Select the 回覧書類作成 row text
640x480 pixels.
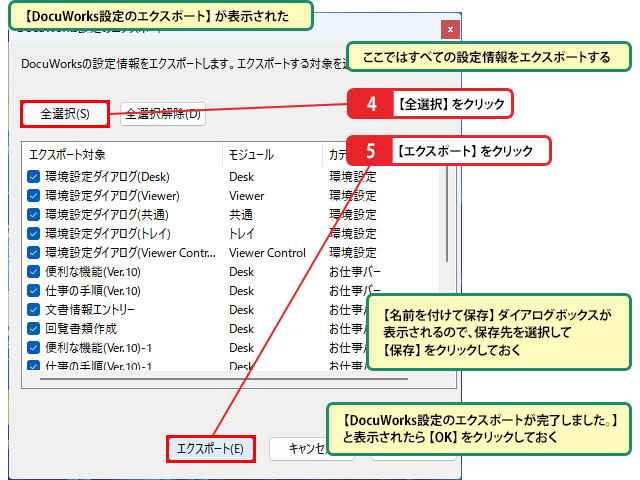tap(81, 329)
